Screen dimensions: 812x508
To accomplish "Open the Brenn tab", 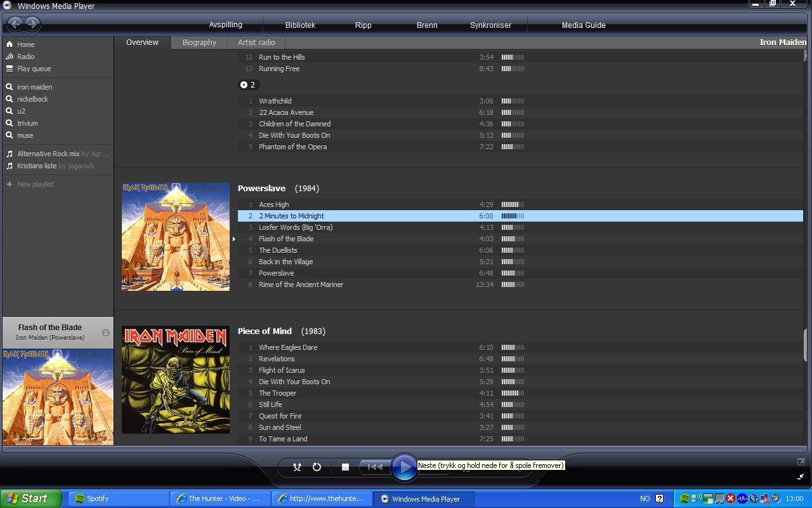I will [x=427, y=25].
